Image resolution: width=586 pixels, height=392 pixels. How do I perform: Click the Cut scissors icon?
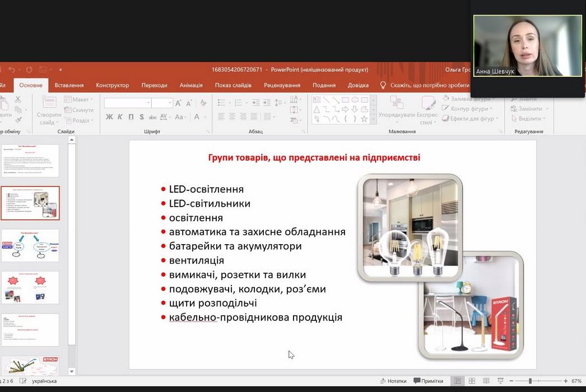[x=18, y=99]
